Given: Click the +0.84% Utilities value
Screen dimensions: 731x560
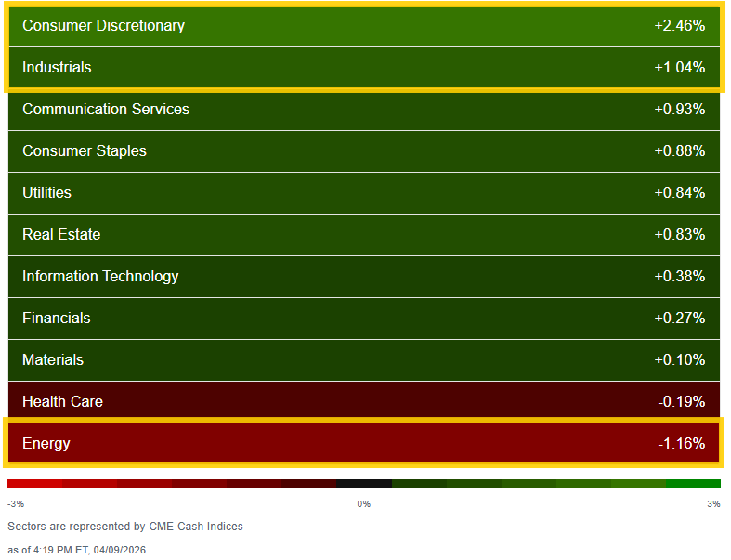Looking at the screenshot, I should (680, 192).
